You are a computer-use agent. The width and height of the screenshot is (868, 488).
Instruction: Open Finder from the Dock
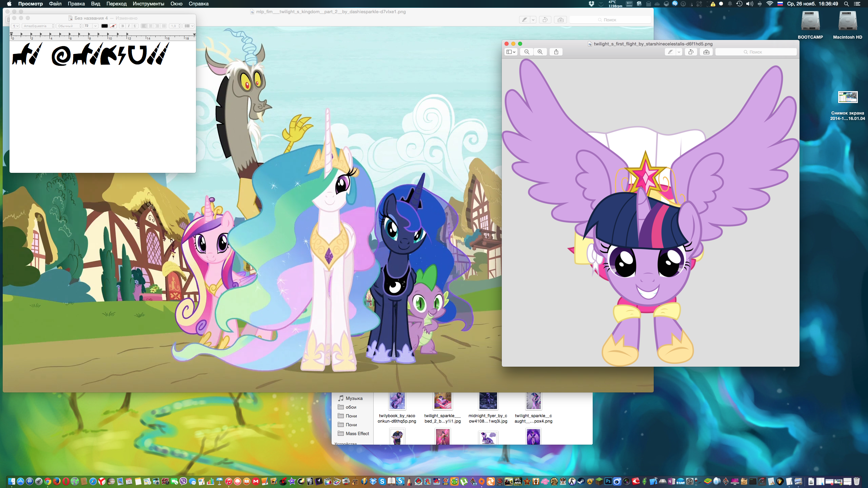[12, 481]
